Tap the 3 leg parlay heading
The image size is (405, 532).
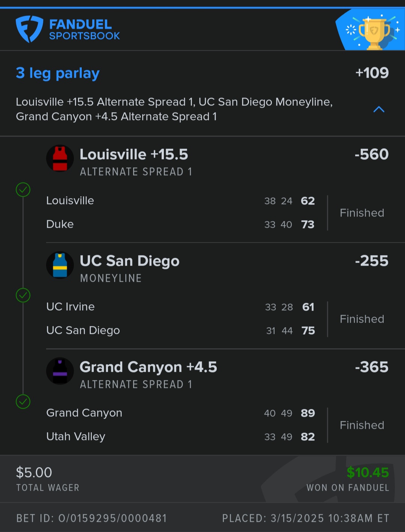tap(58, 73)
